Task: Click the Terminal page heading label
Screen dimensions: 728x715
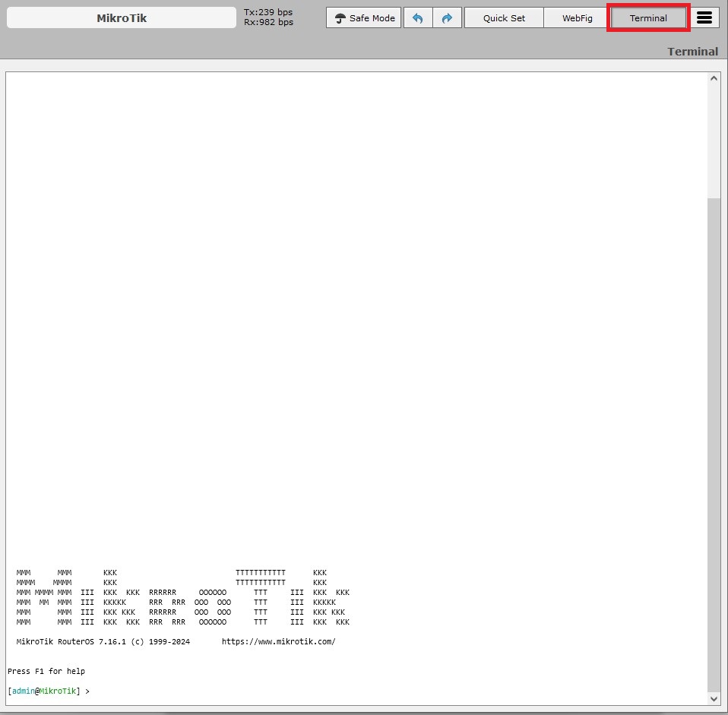Action: (692, 52)
